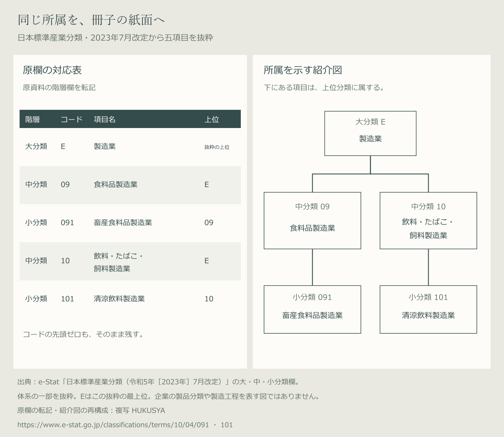
Task: Click the code cell E in 大分類 row
Action: [x=63, y=146]
